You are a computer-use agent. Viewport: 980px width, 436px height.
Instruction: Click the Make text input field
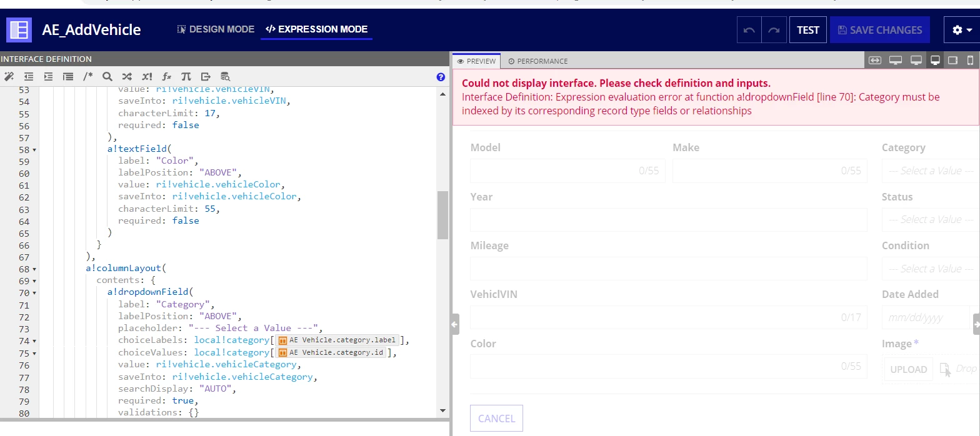tap(770, 171)
